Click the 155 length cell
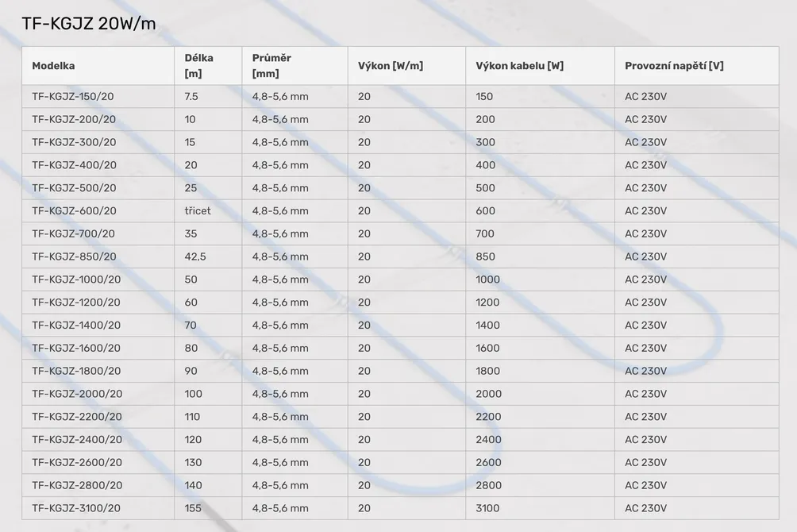 (193, 508)
